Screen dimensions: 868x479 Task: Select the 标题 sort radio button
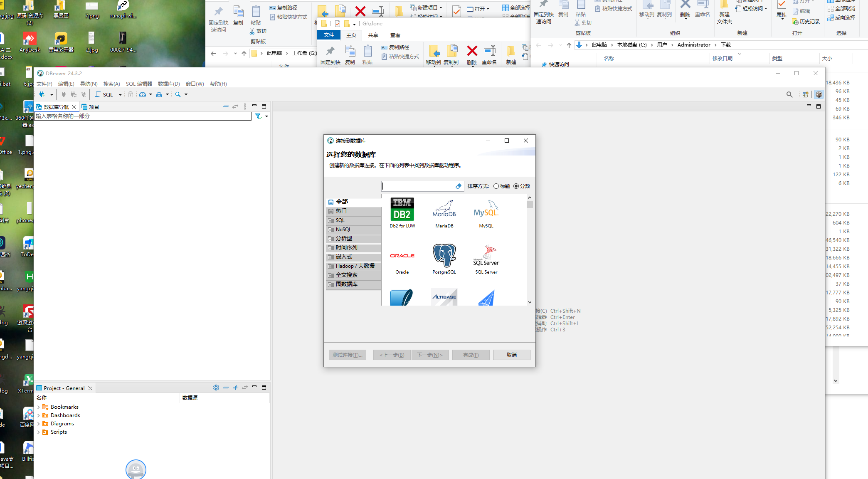click(496, 186)
